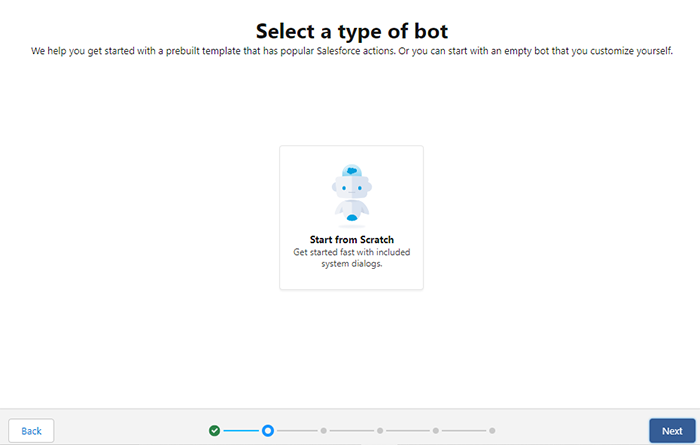Click the robot icon in the card

351,192
